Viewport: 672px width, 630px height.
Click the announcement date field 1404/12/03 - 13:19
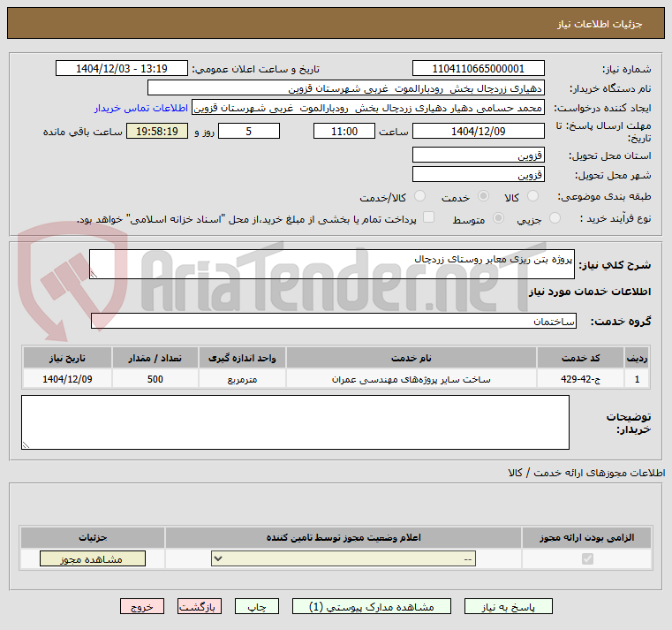coord(122,69)
